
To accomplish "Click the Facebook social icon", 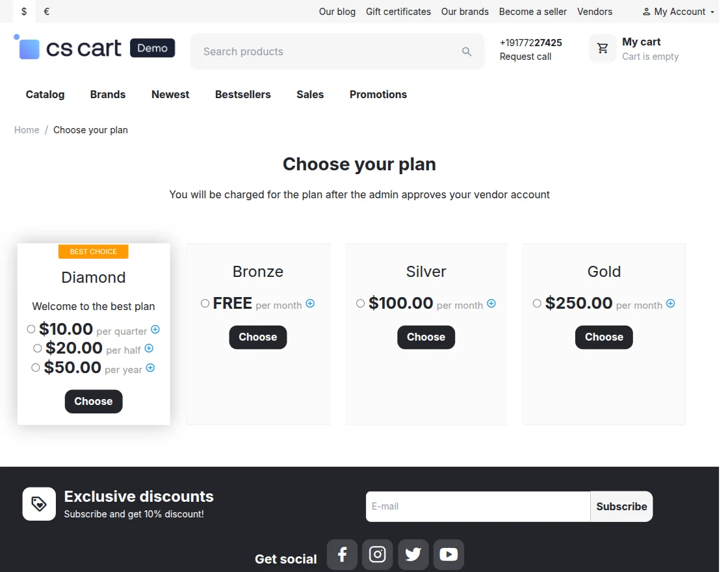I will pos(342,554).
